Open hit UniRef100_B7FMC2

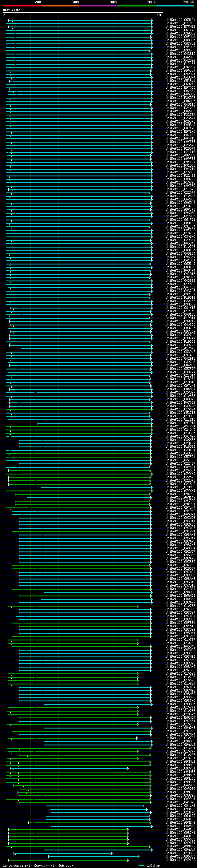pos(180,23)
